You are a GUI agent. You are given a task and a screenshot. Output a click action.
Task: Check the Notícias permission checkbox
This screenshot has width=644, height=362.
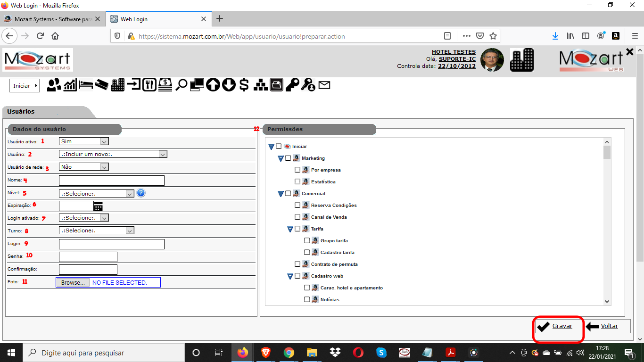(307, 299)
